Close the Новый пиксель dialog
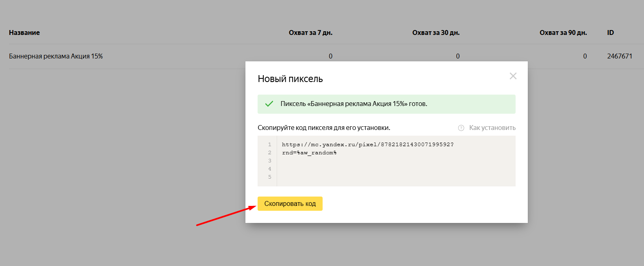Screen dimensions: 644x266 pyautogui.click(x=513, y=76)
